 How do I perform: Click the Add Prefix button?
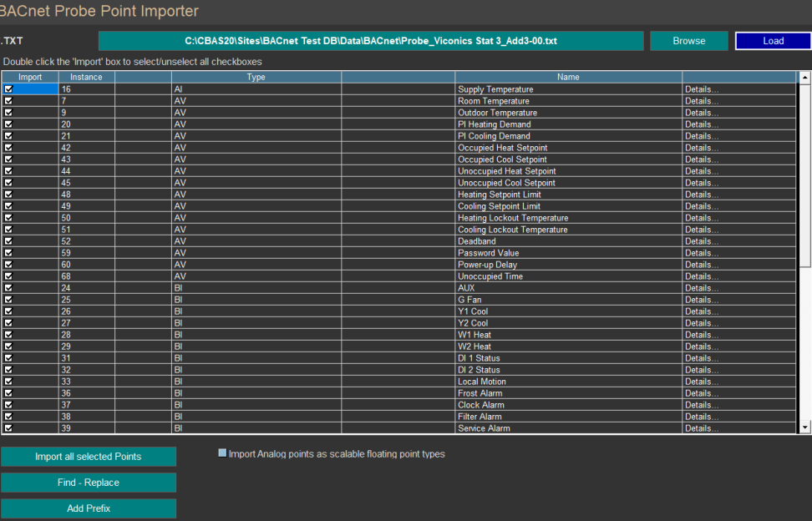click(x=88, y=508)
